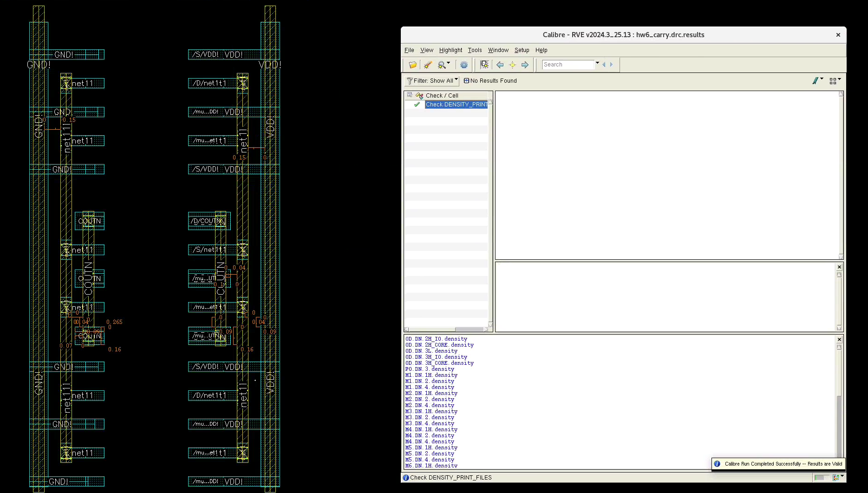Viewport: 868px width, 493px height.
Task: Highlight current result with yellow dot icon
Action: pos(512,65)
